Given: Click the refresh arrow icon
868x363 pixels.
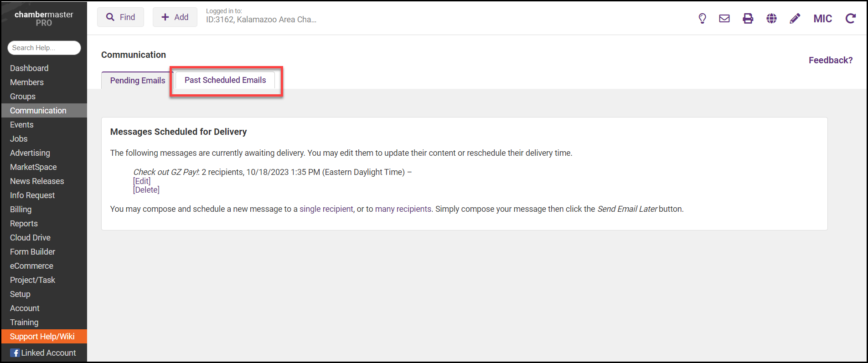Looking at the screenshot, I should [x=850, y=18].
